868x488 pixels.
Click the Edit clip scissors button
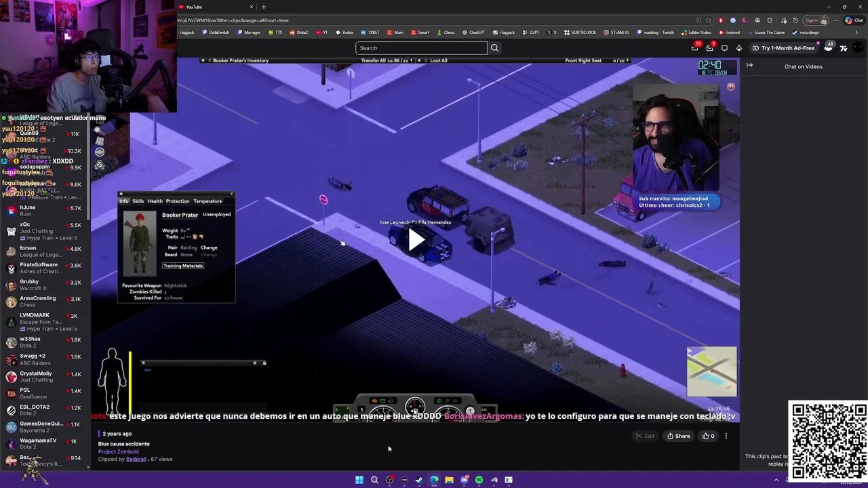pos(645,436)
